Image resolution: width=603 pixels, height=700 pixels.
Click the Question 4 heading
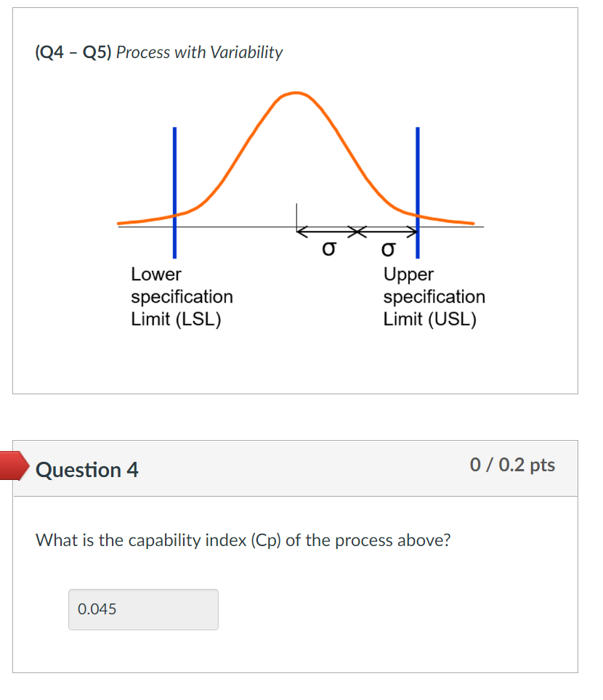[86, 470]
